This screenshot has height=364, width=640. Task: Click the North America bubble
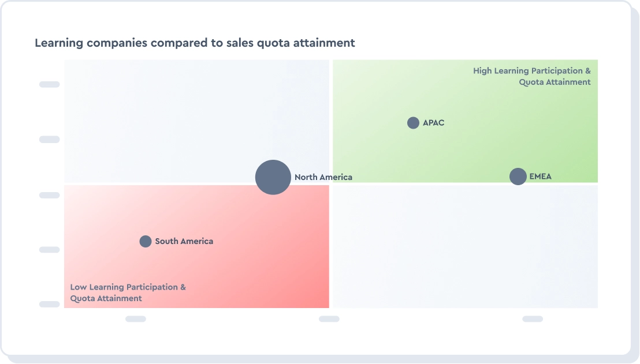click(x=273, y=177)
